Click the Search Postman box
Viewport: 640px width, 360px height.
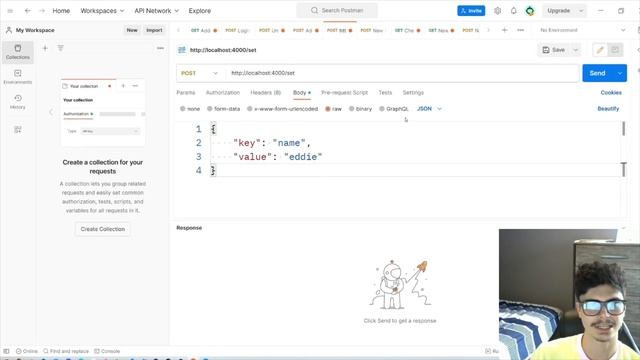[x=337, y=11]
